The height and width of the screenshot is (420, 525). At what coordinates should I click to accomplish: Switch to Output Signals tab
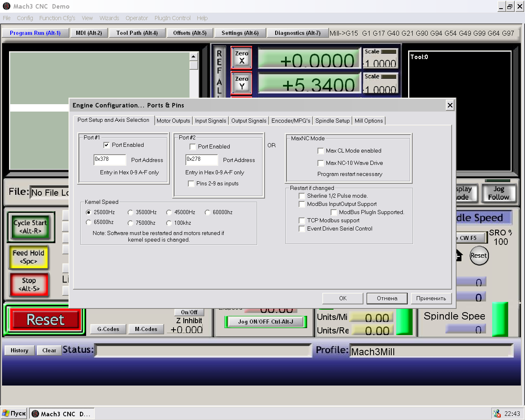(249, 121)
